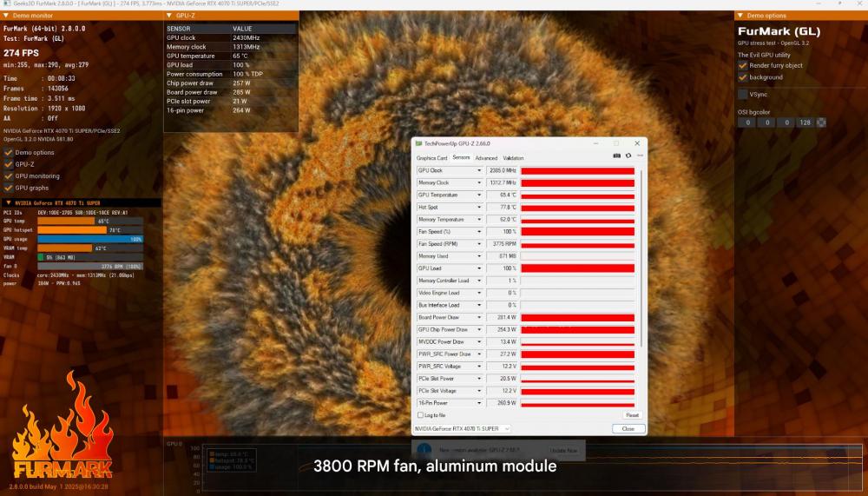This screenshot has height=496, width=868.
Task: Open the OSI bgcolor color swatch
Action: point(821,122)
